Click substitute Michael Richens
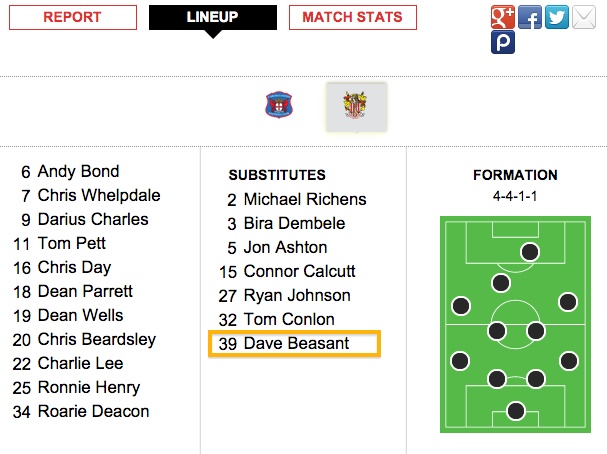 (304, 199)
